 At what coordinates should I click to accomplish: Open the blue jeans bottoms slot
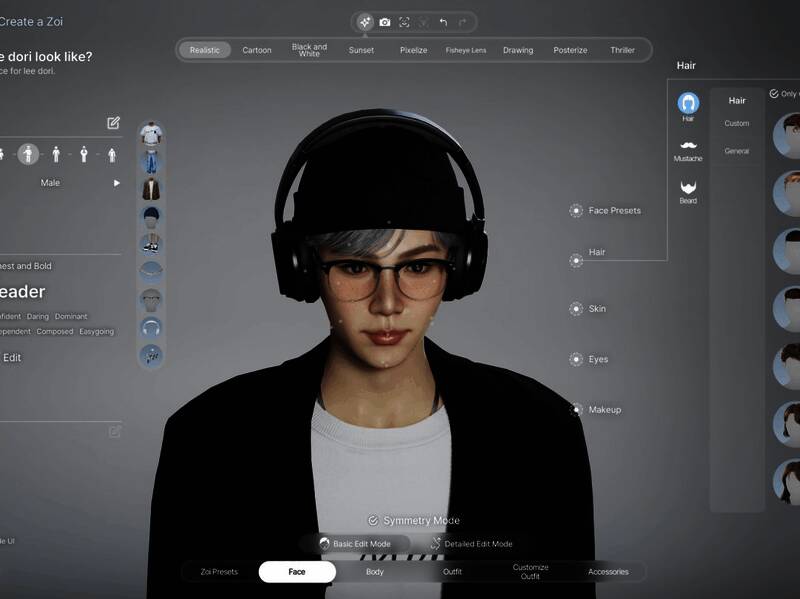(151, 161)
